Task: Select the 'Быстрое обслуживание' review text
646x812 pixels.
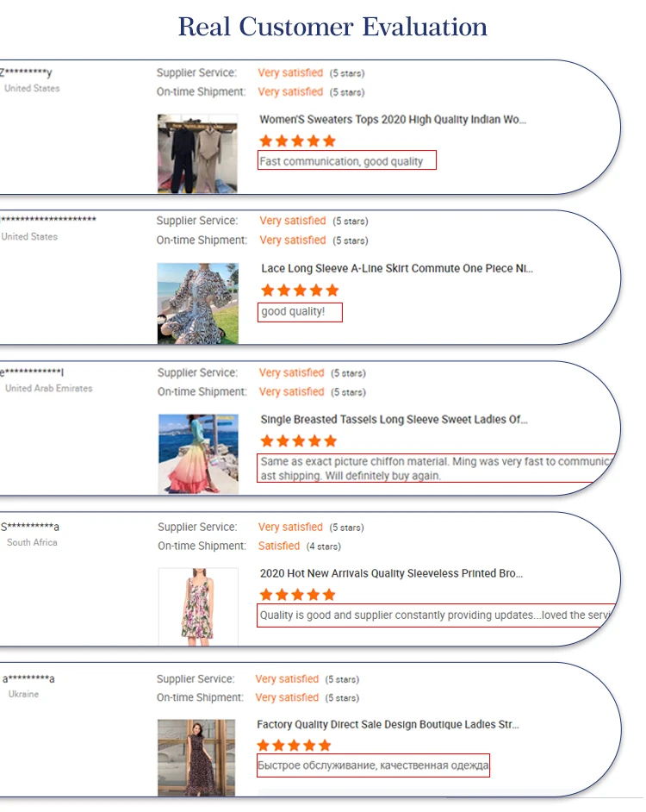Action: pyautogui.click(x=373, y=765)
